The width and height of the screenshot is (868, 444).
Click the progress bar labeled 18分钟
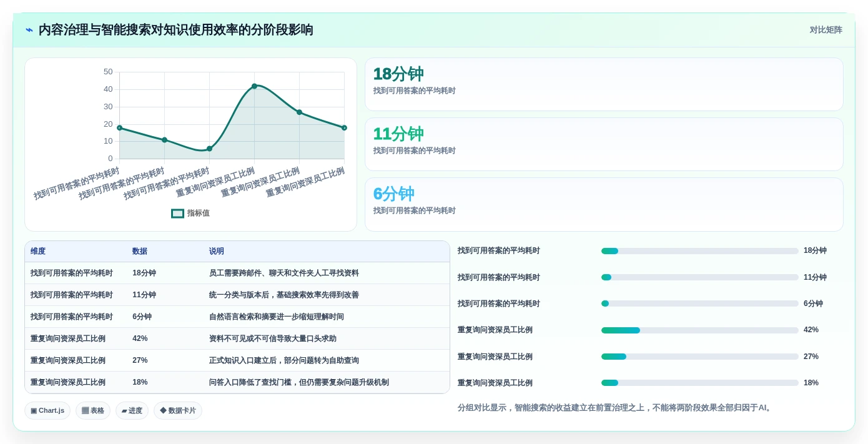(699, 251)
